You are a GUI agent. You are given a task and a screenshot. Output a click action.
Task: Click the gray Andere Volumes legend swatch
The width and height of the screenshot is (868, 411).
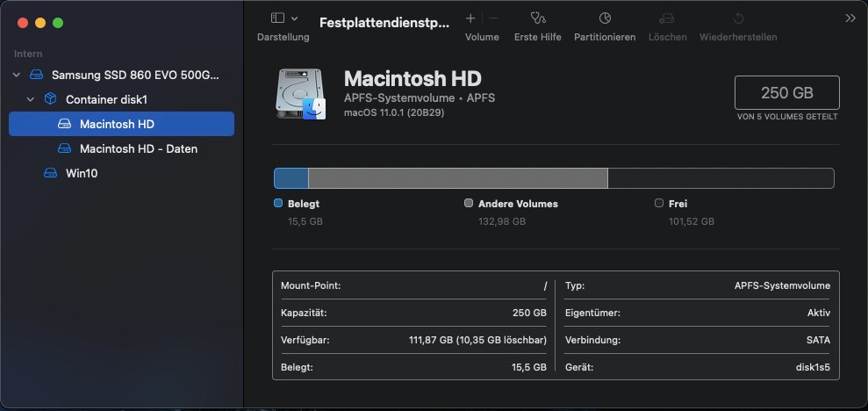[x=469, y=203]
